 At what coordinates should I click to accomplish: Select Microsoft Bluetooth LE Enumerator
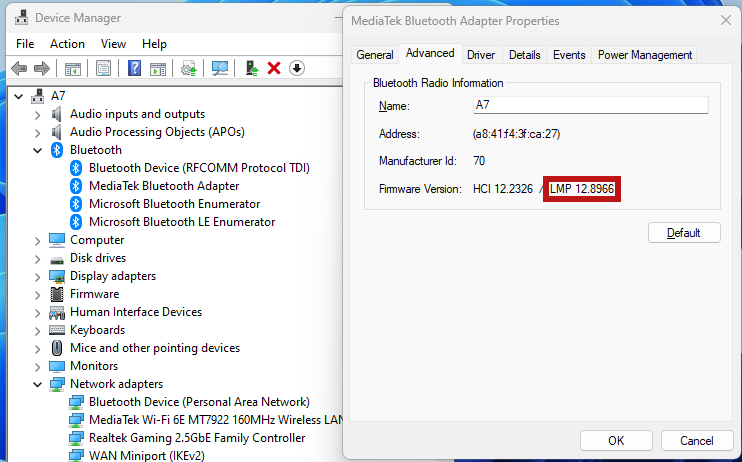tap(182, 222)
